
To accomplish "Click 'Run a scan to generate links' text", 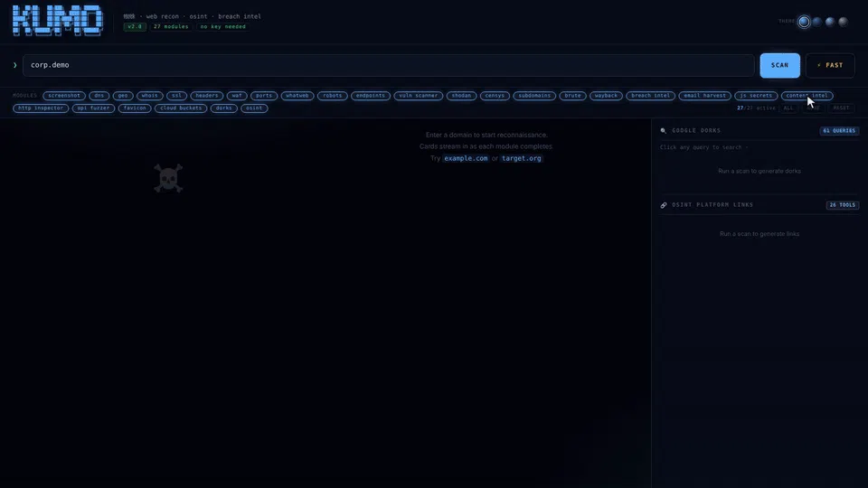I will tap(759, 234).
